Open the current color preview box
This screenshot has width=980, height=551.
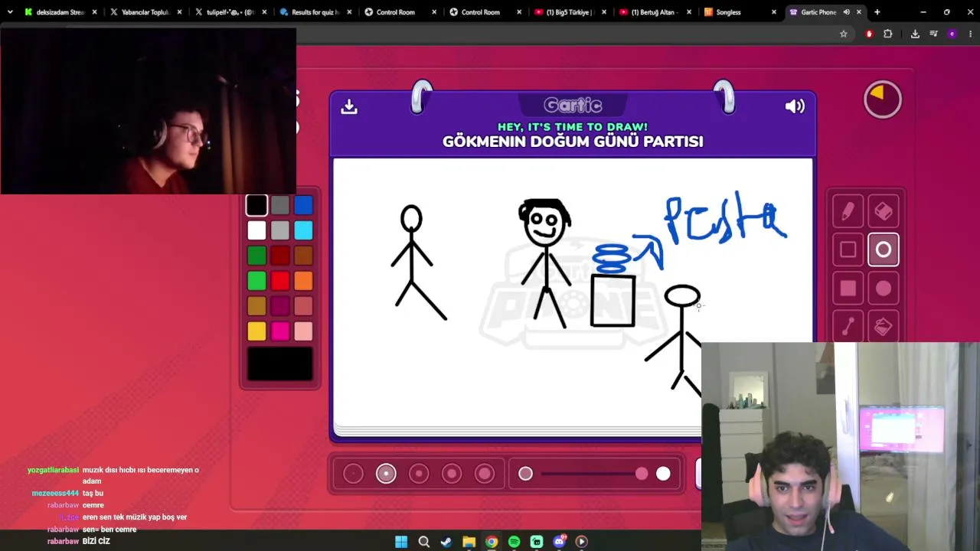pos(280,364)
